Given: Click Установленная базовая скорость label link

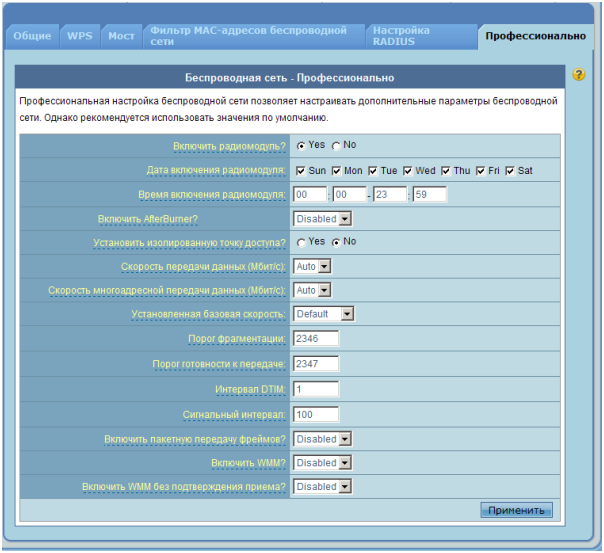Looking at the screenshot, I should click(208, 314).
